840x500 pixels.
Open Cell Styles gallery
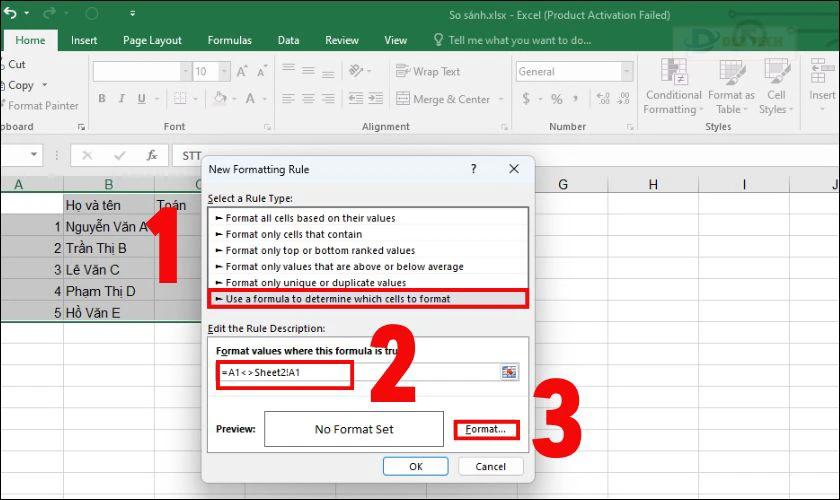(x=776, y=86)
